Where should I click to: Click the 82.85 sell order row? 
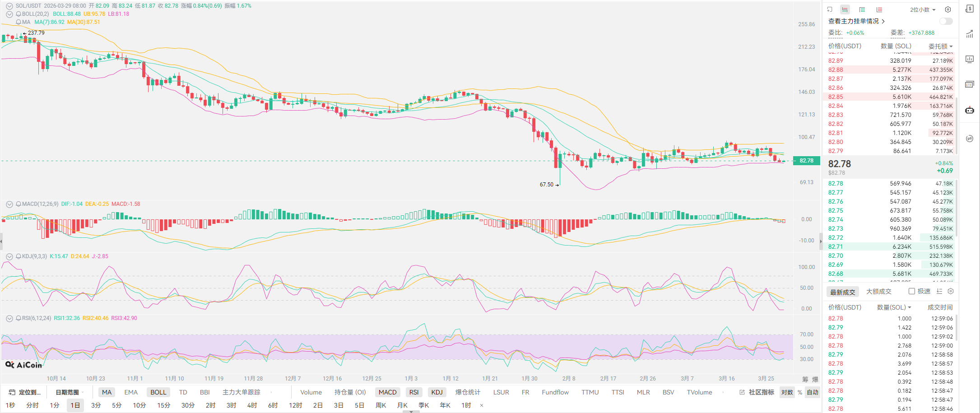point(890,97)
